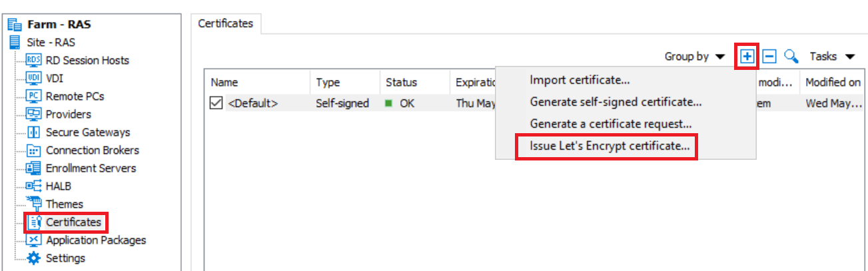The height and width of the screenshot is (271, 868).
Task: Select Certificates in the site tree
Action: [73, 222]
